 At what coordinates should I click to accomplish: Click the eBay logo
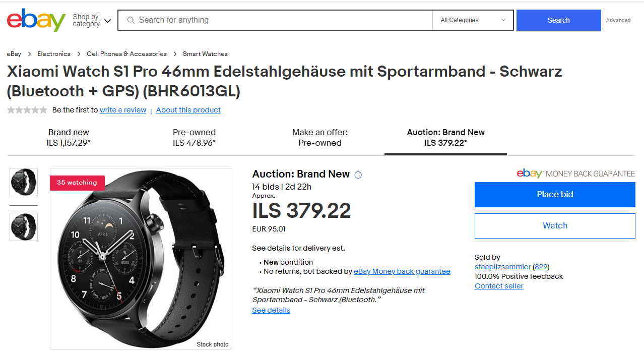(x=36, y=20)
